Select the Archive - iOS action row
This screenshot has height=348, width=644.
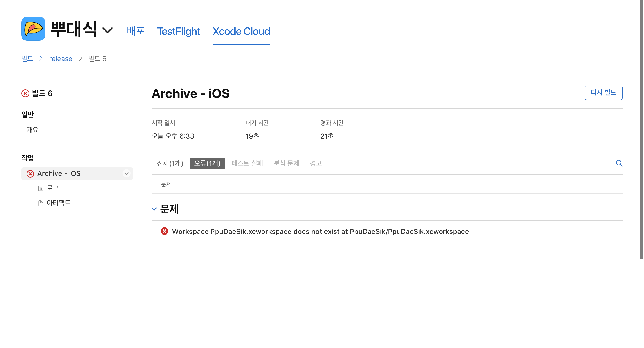pos(77,174)
